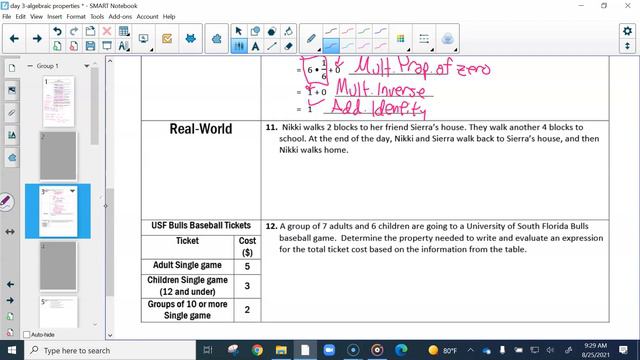The height and width of the screenshot is (360, 640).
Task: Click the green Add Page icon in toolbar
Action: pos(57,46)
